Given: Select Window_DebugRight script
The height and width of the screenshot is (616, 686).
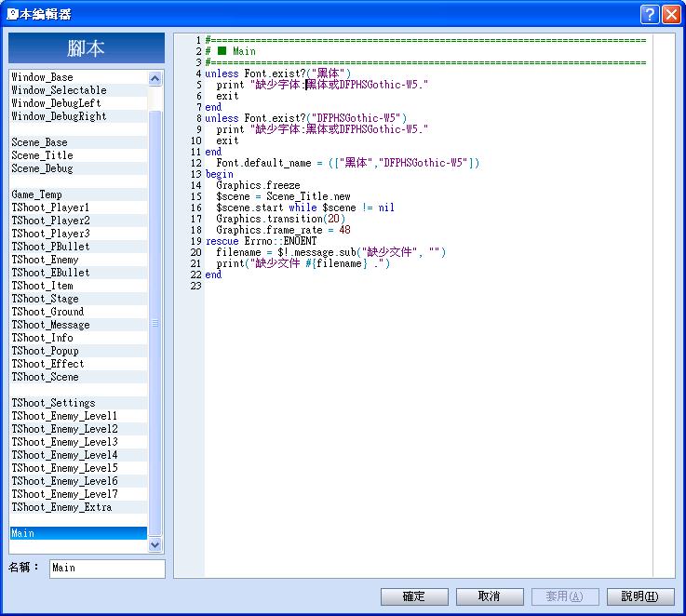Looking at the screenshot, I should 78,117.
